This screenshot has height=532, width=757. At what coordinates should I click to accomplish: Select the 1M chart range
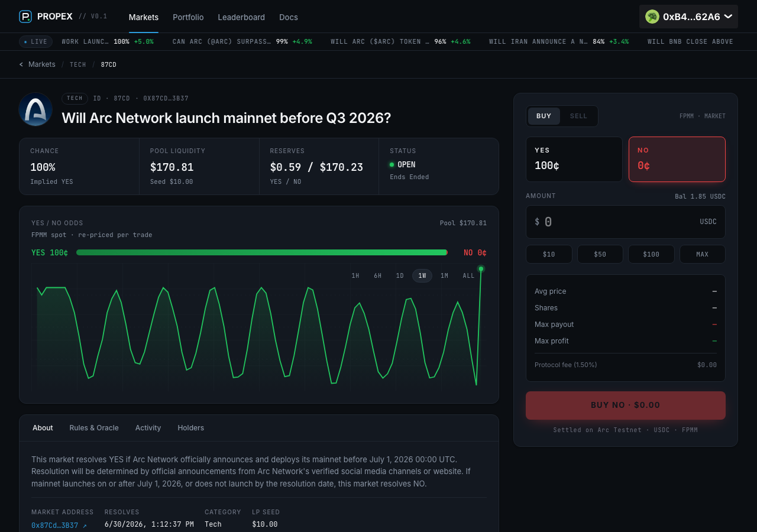tap(444, 276)
